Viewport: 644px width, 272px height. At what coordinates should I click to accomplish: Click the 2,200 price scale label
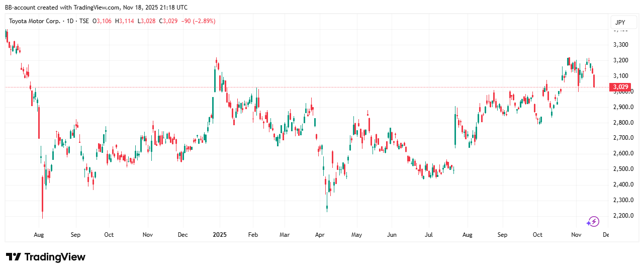click(x=621, y=216)
